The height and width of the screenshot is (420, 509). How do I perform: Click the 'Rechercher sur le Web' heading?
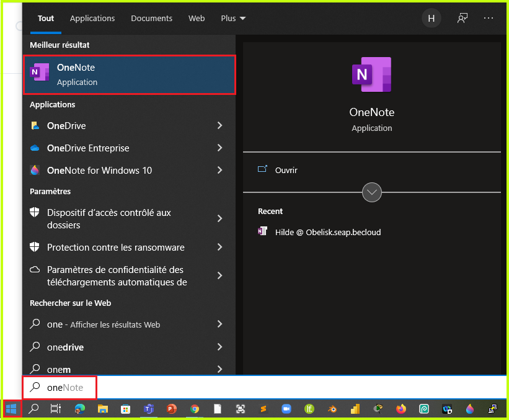71,303
